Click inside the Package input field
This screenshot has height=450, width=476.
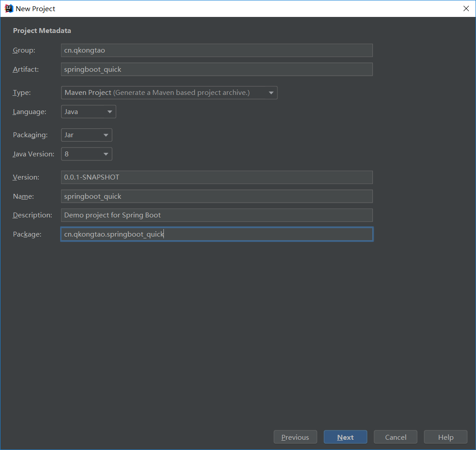(217, 234)
